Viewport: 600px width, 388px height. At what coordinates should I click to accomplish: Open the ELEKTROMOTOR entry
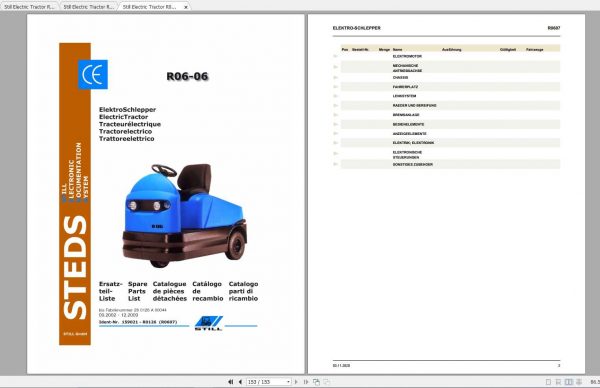[407, 56]
